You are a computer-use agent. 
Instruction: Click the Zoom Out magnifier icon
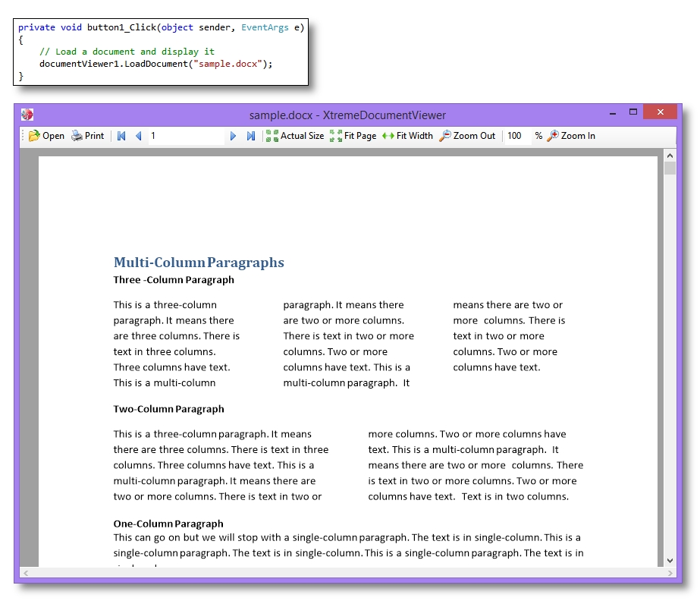click(444, 136)
